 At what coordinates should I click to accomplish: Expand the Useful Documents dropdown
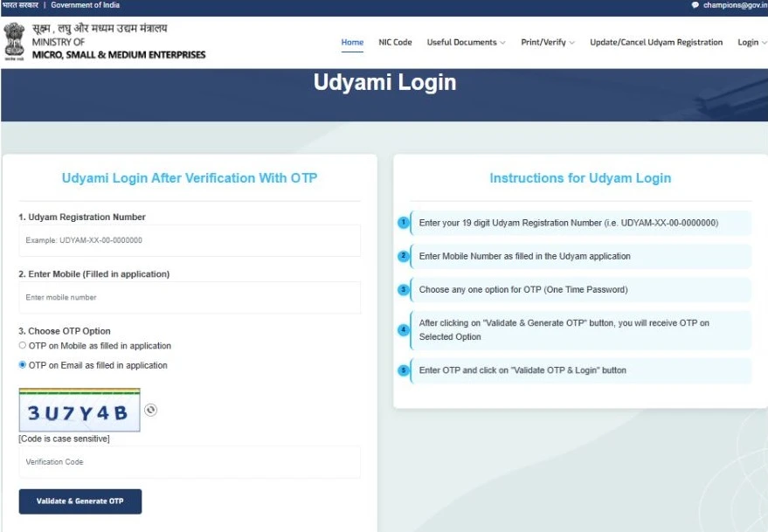(x=466, y=42)
